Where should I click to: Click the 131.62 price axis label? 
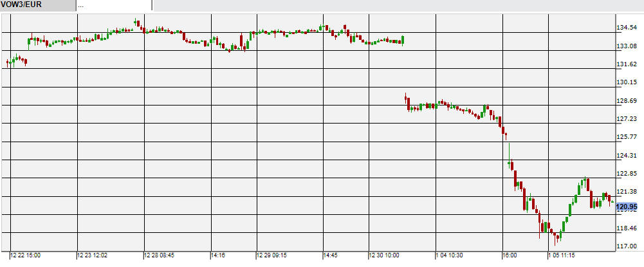(x=627, y=64)
